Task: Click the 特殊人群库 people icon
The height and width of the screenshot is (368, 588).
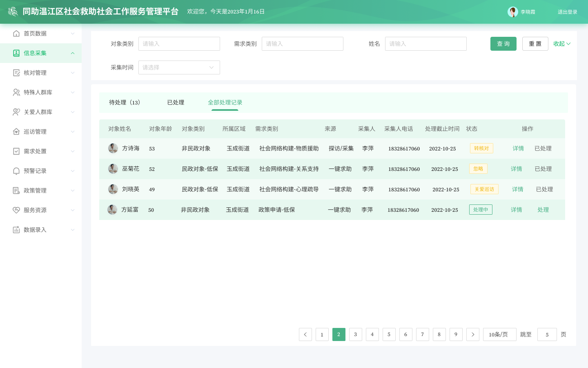Action: coord(16,92)
